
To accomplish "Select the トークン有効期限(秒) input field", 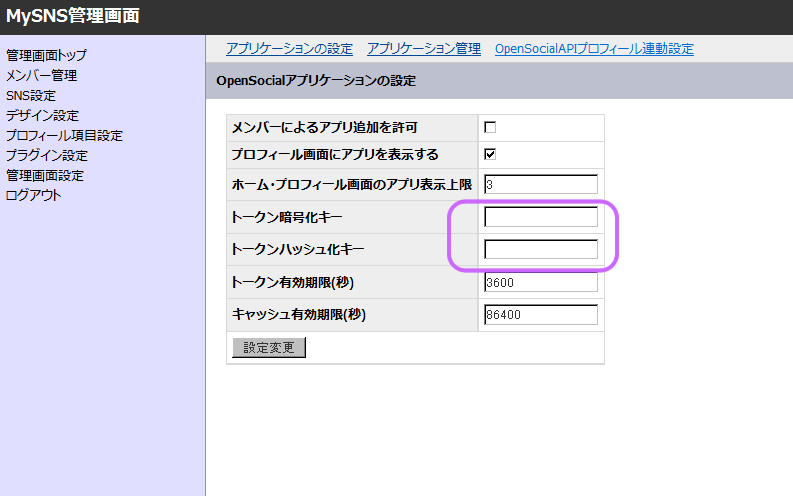I will (540, 282).
